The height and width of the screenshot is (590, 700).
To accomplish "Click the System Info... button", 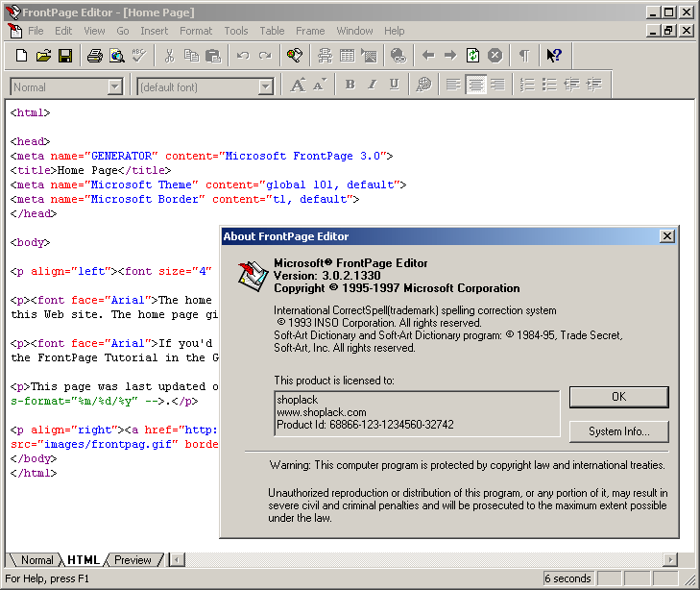I will pos(618,431).
